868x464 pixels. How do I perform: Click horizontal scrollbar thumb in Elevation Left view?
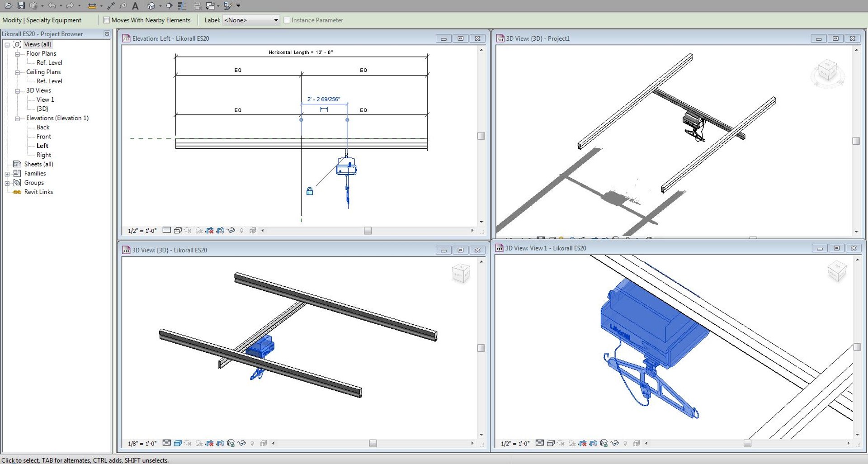[x=368, y=231]
